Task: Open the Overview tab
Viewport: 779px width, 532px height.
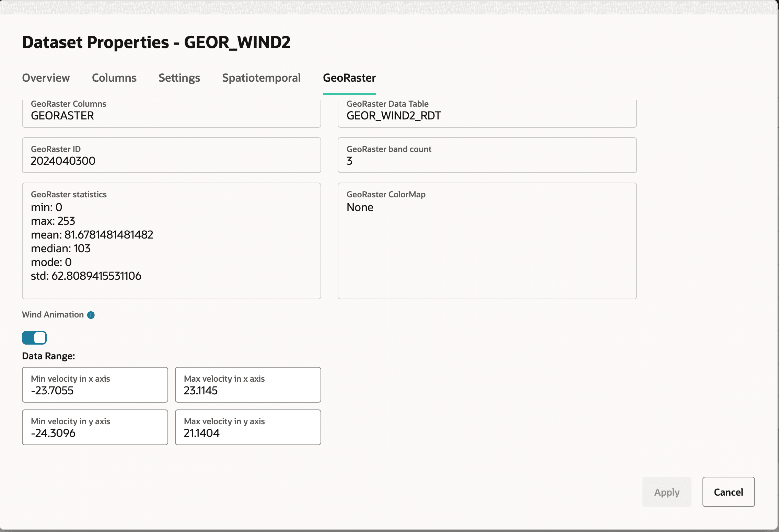Action: click(x=46, y=78)
